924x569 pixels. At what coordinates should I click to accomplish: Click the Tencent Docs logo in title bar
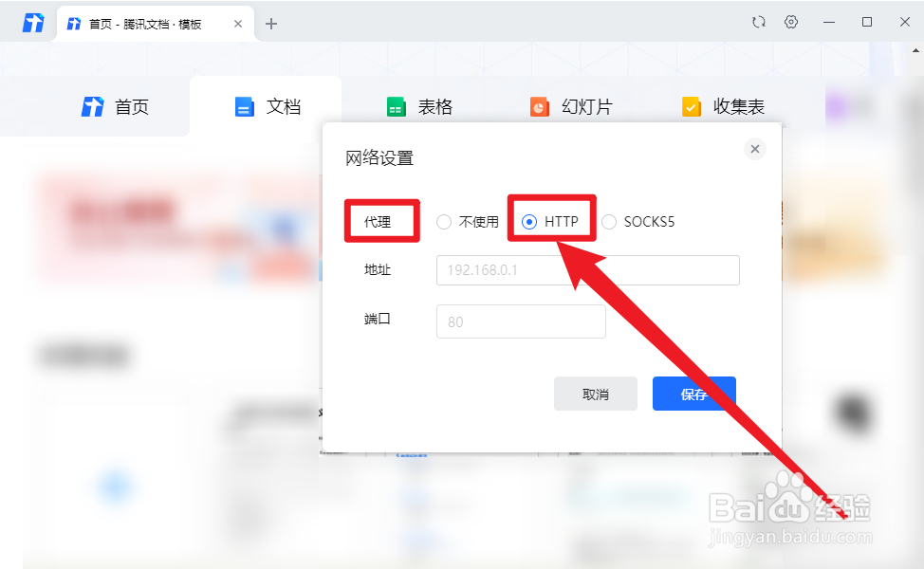[33, 24]
